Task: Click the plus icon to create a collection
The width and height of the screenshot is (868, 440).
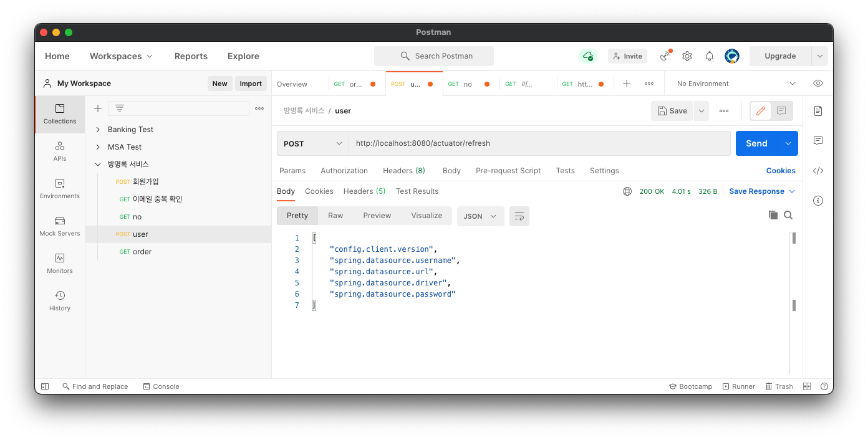Action: (x=98, y=108)
